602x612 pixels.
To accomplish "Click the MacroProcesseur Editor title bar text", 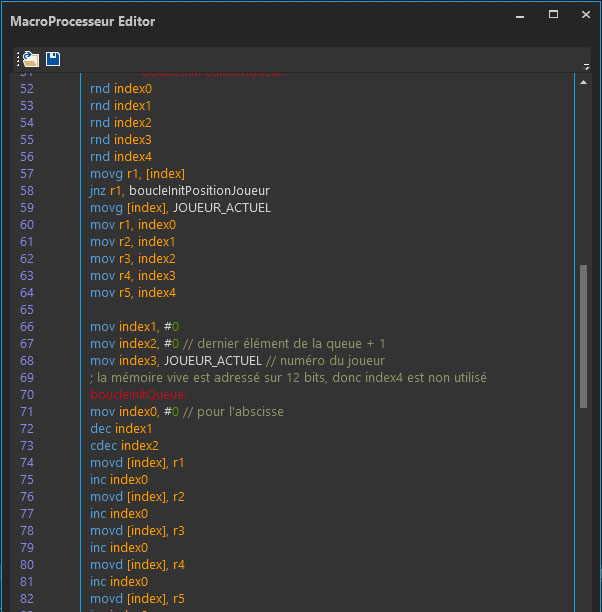I will click(x=83, y=21).
